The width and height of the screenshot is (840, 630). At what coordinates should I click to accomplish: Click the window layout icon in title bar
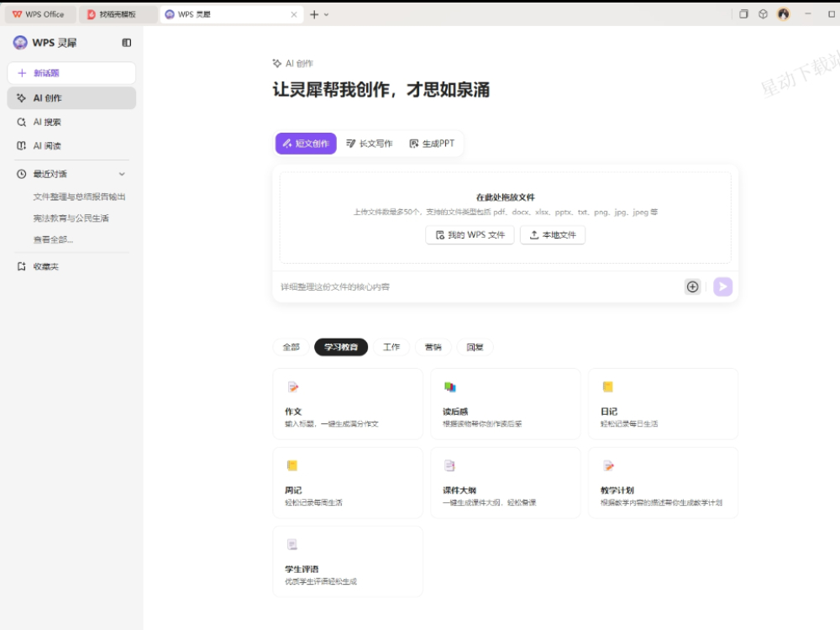coord(743,14)
